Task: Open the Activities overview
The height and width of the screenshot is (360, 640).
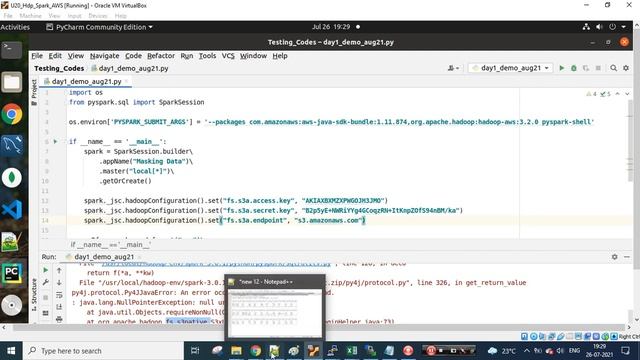Action: coord(15,27)
